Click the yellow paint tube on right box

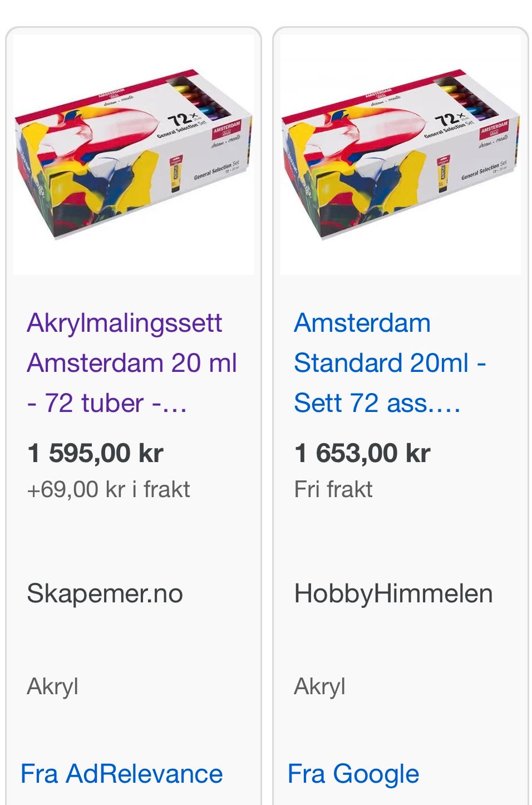[443, 174]
